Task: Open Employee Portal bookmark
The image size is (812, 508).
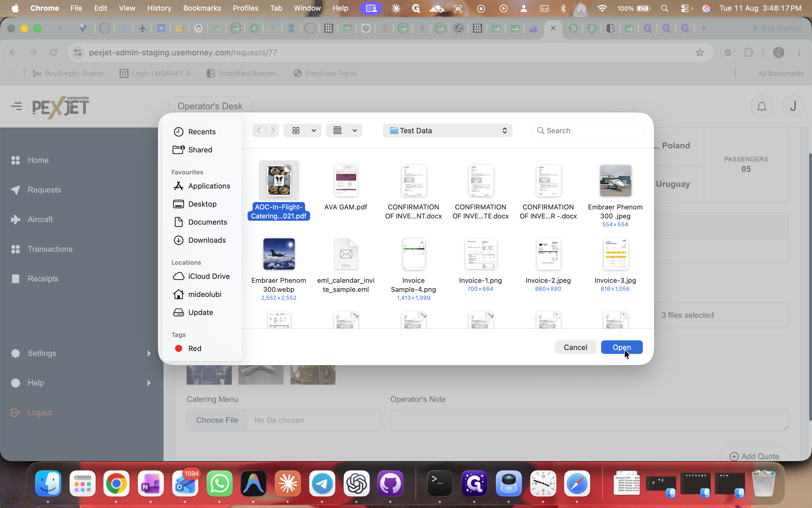Action: [x=325, y=73]
